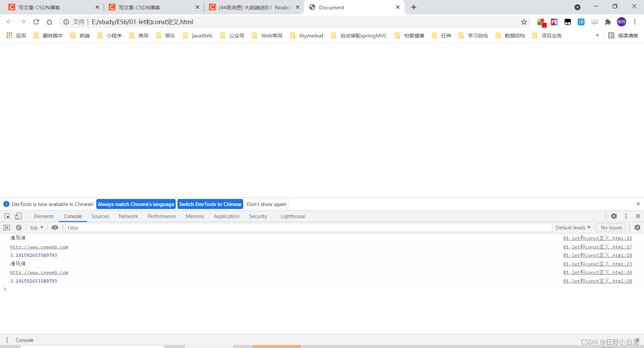Open the 前端 bookmark folder
Screen dimensions: 644x348
(x=80, y=36)
